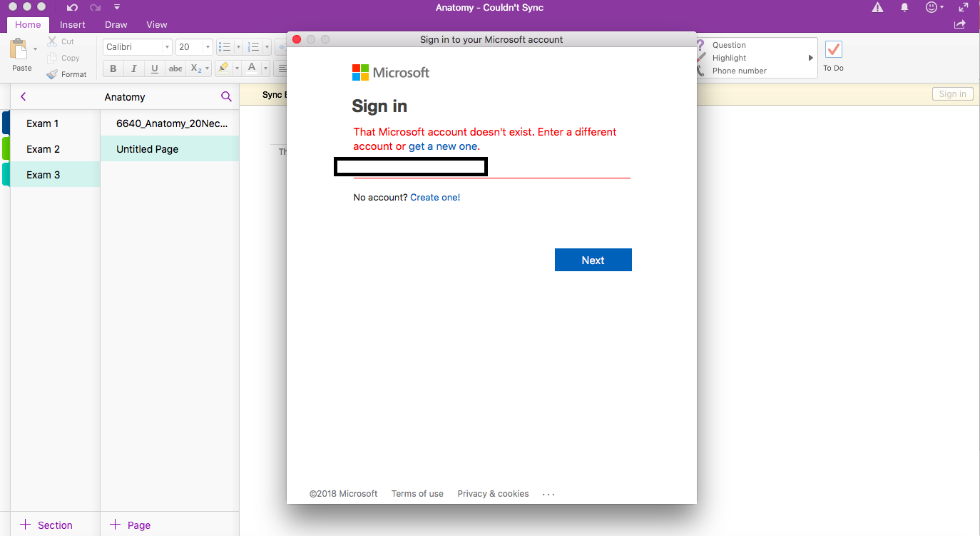This screenshot has height=536, width=980.
Task: Expand the highlight color arrow
Action: (x=238, y=69)
